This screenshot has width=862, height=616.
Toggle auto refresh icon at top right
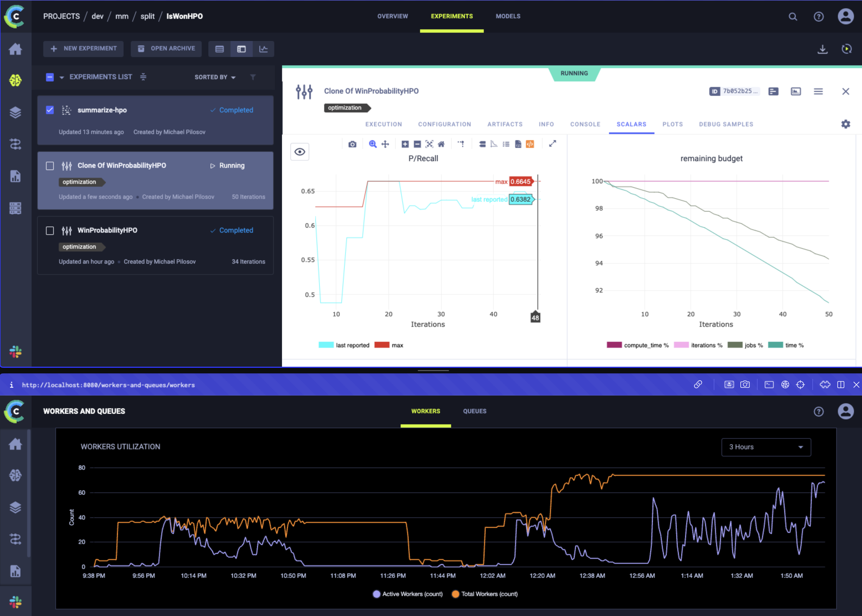click(x=846, y=49)
